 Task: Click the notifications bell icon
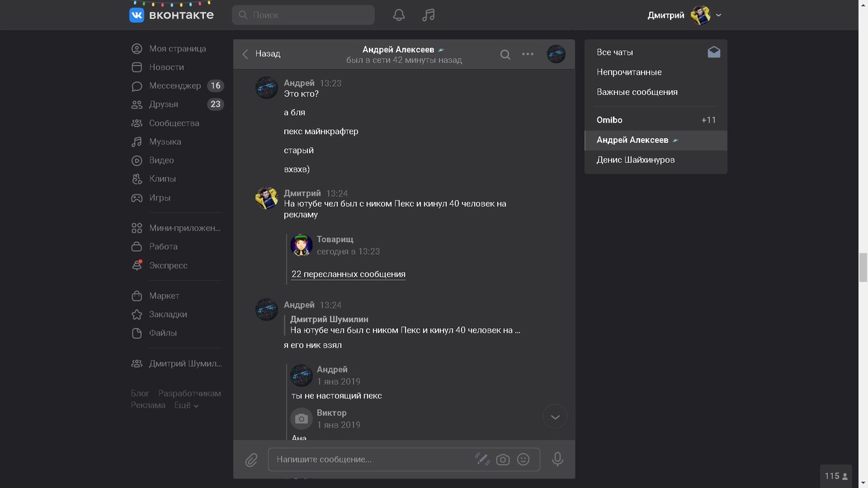click(399, 15)
